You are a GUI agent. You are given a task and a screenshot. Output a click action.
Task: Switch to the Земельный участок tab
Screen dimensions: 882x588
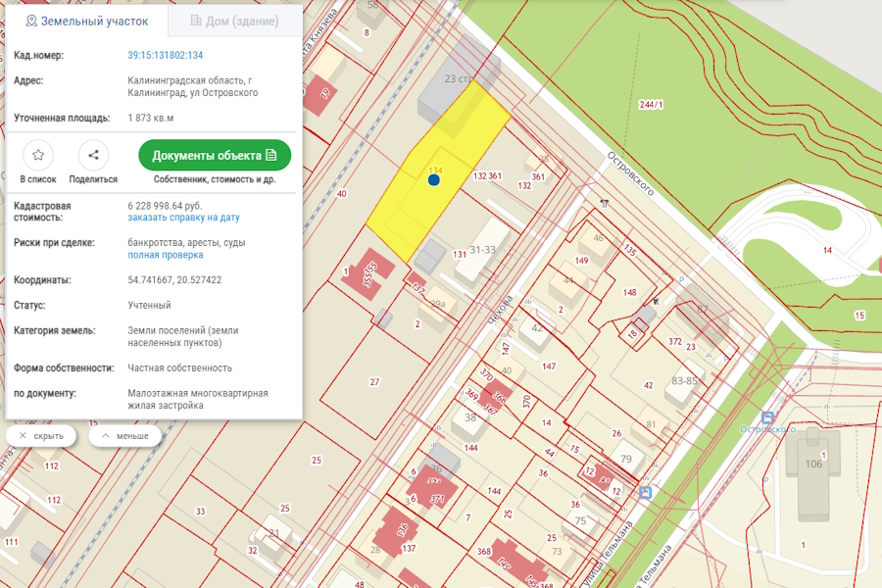click(87, 21)
